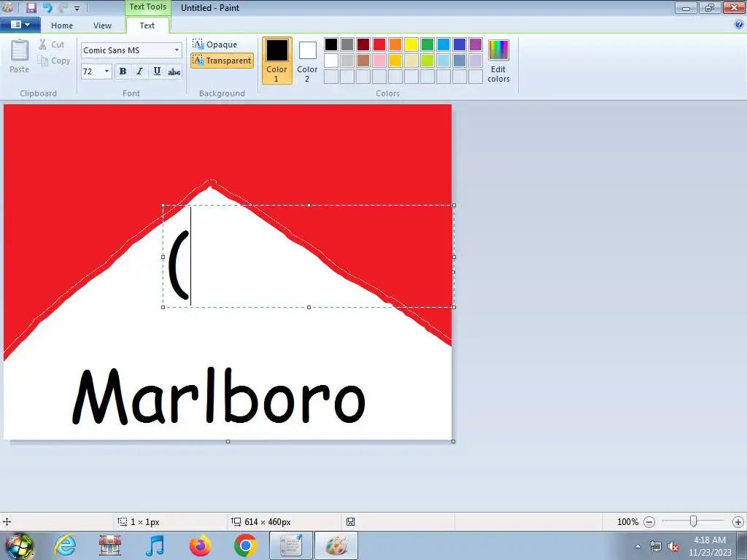This screenshot has width=747, height=560.
Task: Open the Edit colors dialog
Action: coord(498,61)
